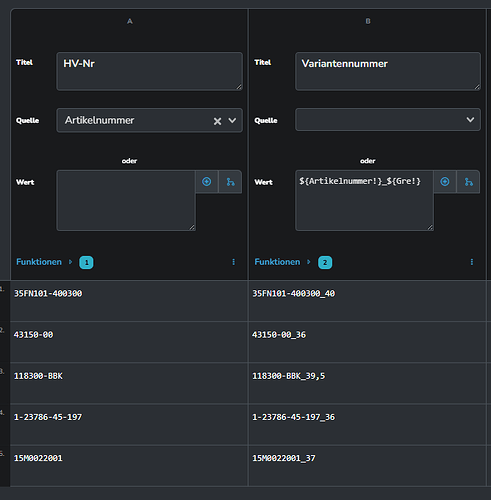Screen dimensions: 491x500
Task: Click the function count badge 2
Action: pyautogui.click(x=325, y=262)
